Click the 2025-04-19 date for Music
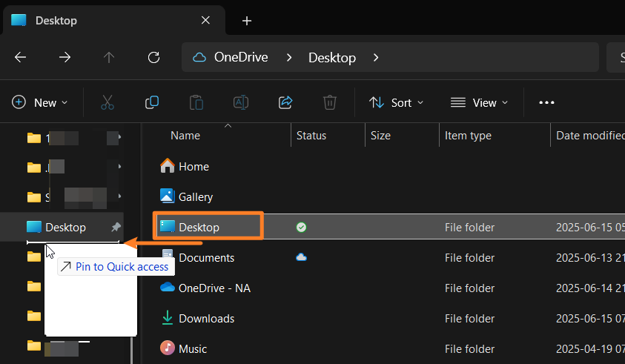Image resolution: width=625 pixels, height=364 pixels. 590,349
